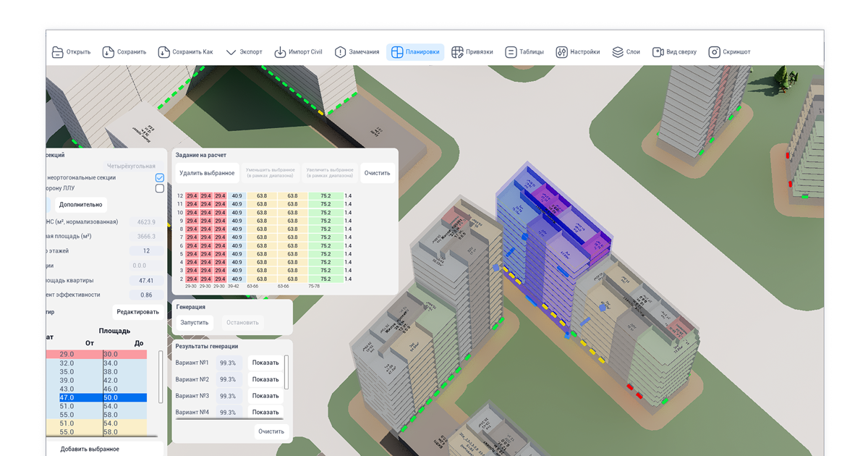Click the Сохранить icon in toolbar

tap(108, 52)
